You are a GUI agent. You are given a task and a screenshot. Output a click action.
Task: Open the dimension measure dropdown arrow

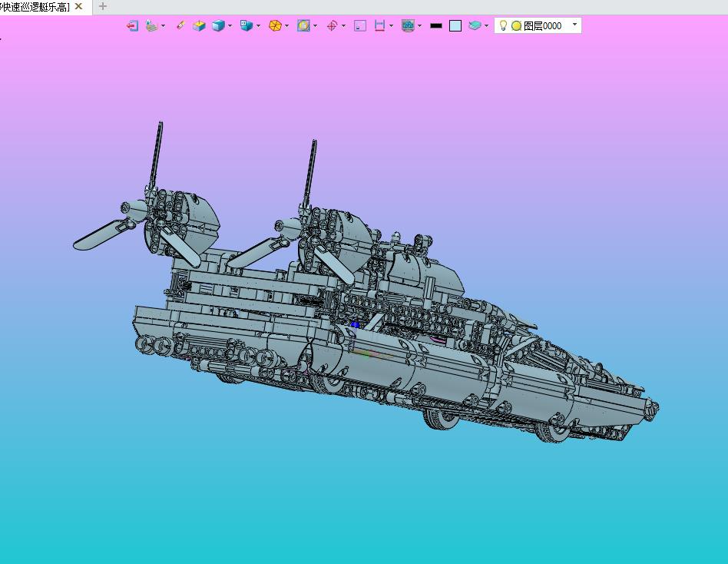click(x=391, y=26)
